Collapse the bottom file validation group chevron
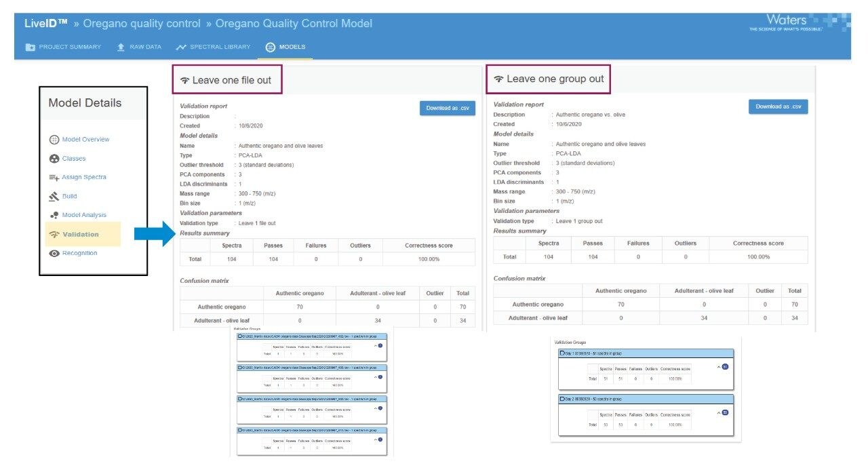The image size is (868, 470). [375, 439]
